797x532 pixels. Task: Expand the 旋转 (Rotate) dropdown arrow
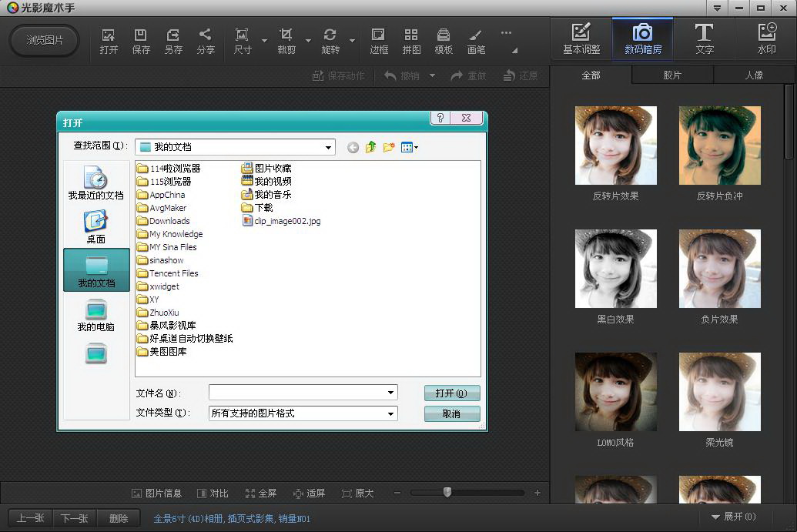(353, 41)
